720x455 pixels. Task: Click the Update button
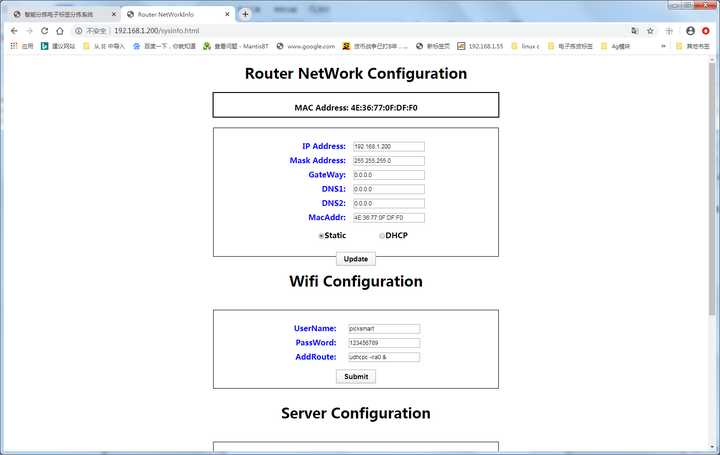(x=356, y=259)
